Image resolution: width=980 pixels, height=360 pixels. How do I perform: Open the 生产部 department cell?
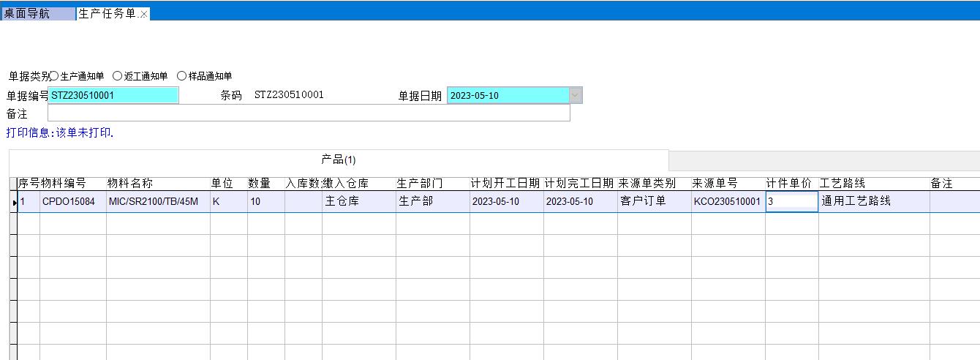click(x=432, y=201)
